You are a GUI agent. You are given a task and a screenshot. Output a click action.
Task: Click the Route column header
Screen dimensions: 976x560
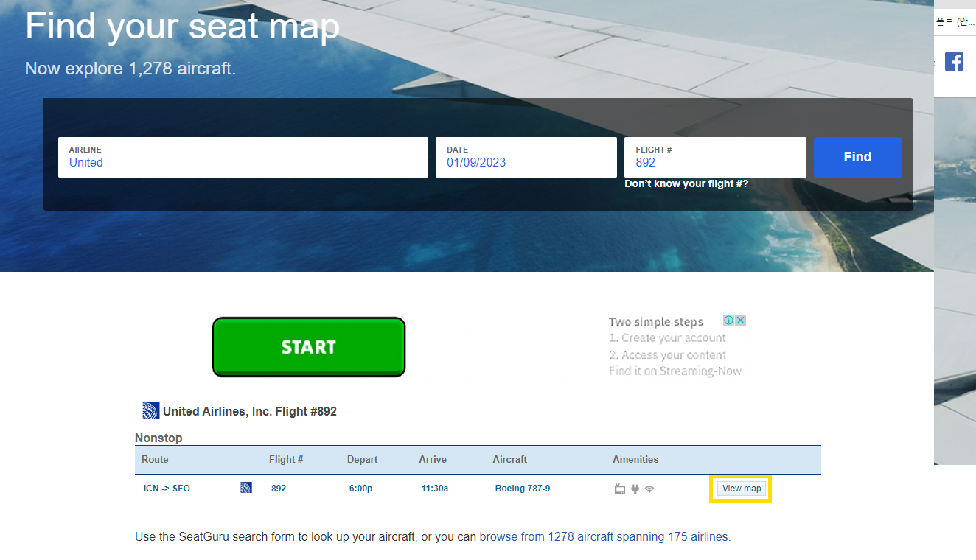click(155, 459)
